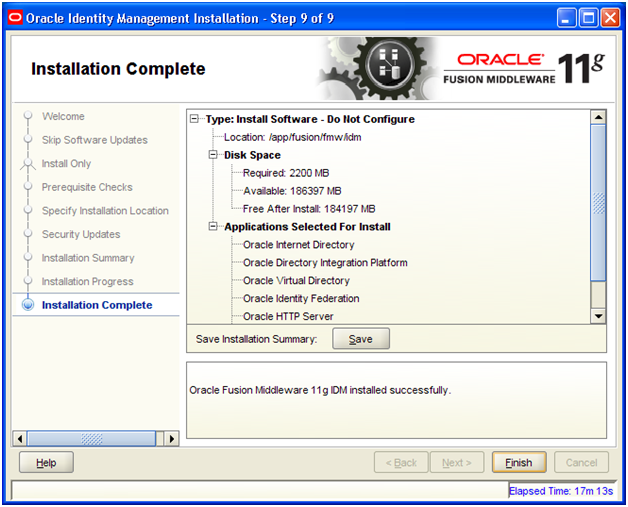Click the disabled Back button

click(x=401, y=463)
